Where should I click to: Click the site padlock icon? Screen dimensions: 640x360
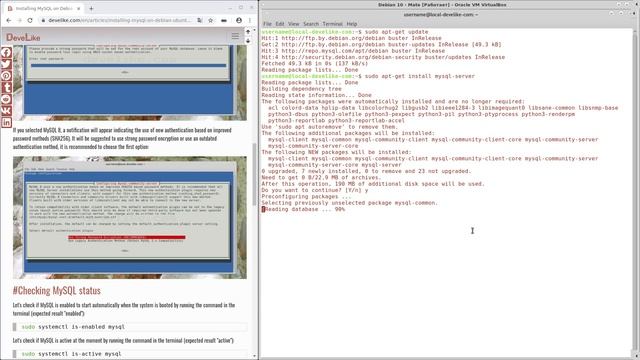point(42,20)
